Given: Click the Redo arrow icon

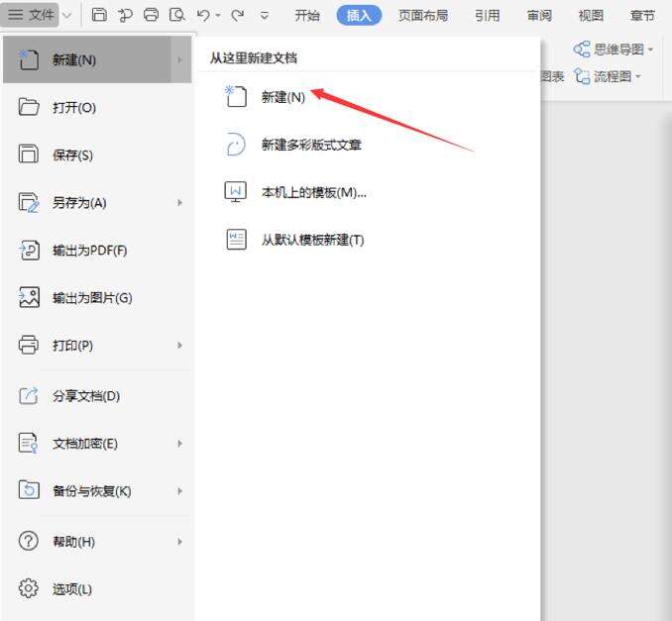Looking at the screenshot, I should pos(238,16).
